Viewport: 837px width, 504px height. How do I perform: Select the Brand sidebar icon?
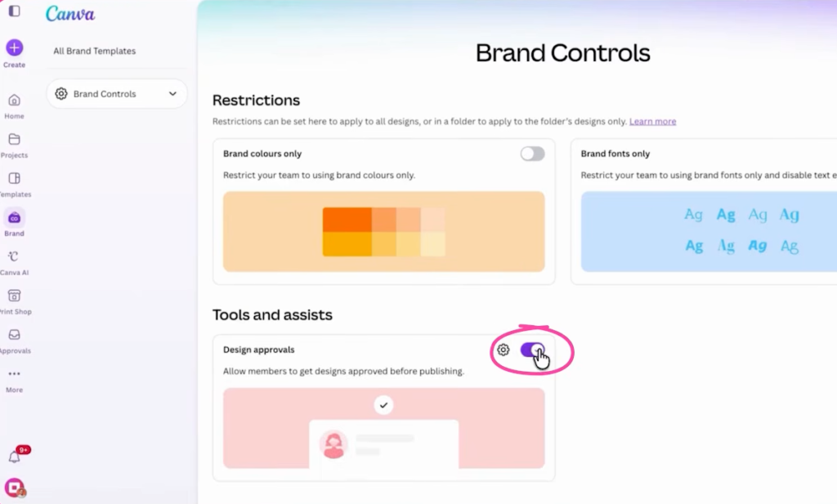coord(15,217)
